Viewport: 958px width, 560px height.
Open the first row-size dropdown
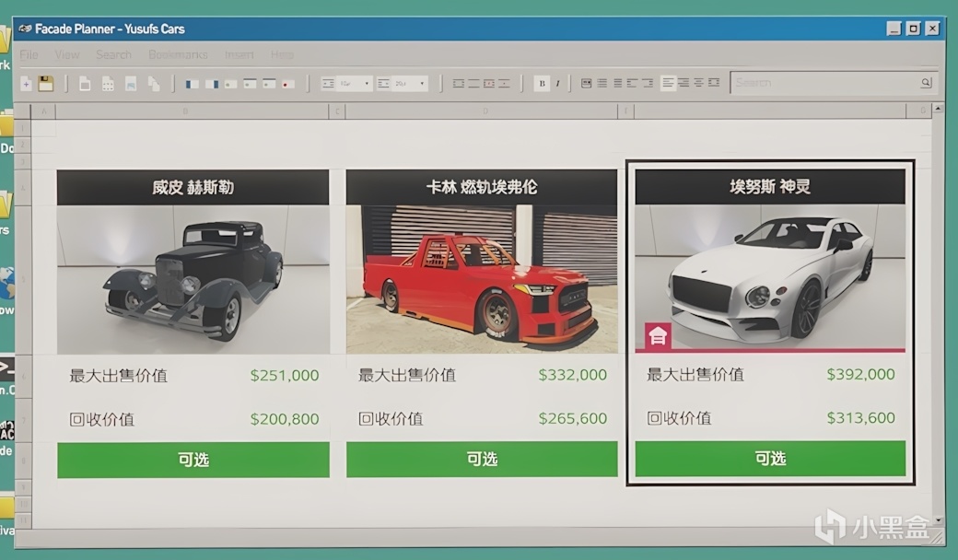pyautogui.click(x=355, y=83)
